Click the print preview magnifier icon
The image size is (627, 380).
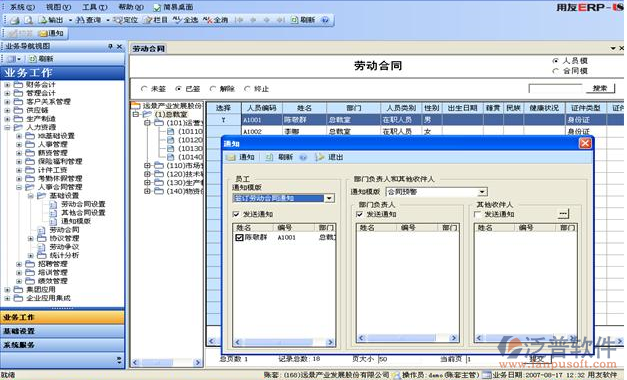28,20
